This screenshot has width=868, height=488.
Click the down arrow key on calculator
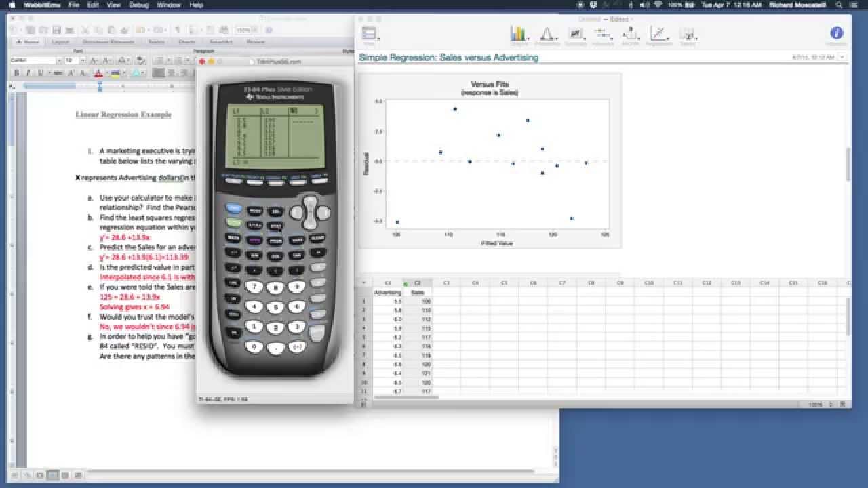(310, 224)
